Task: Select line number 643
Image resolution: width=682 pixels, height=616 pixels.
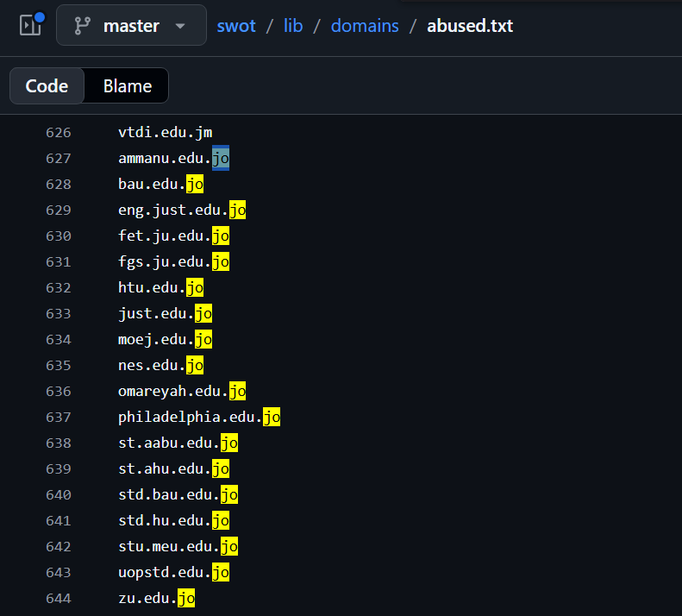Action: pos(59,573)
